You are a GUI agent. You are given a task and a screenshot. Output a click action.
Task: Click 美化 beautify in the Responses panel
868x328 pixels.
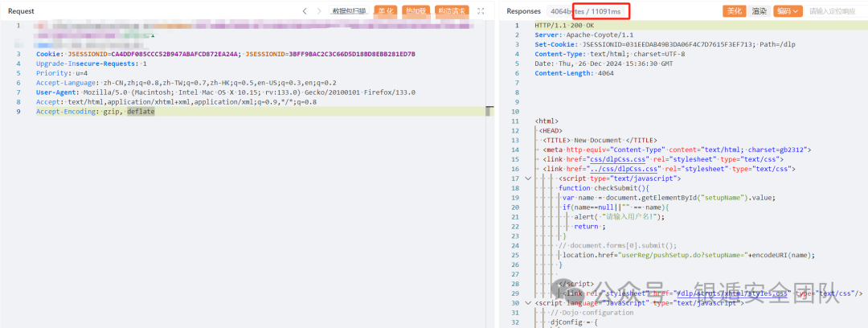[734, 11]
